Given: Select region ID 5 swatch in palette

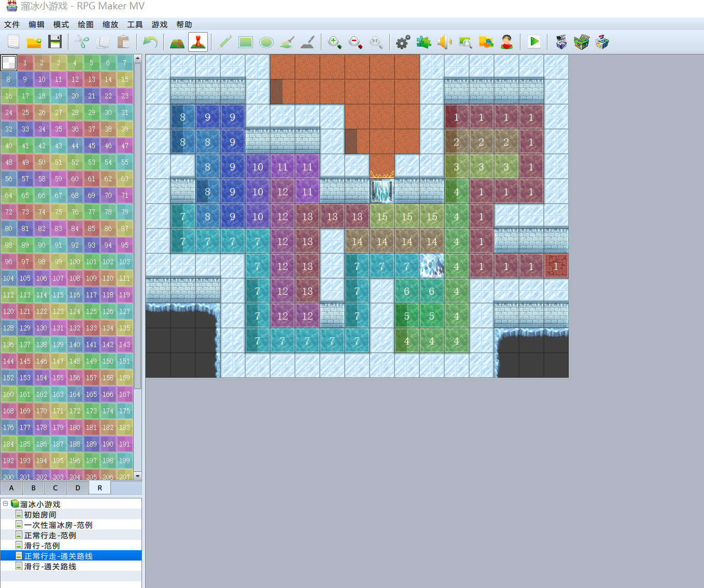Looking at the screenshot, I should coord(92,63).
